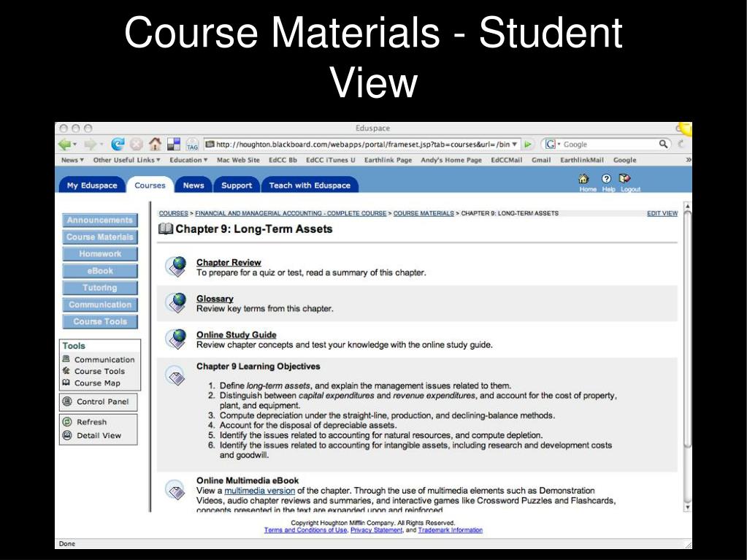This screenshot has width=747, height=560.
Task: Open the Trademark Information link
Action: pyautogui.click(x=451, y=530)
